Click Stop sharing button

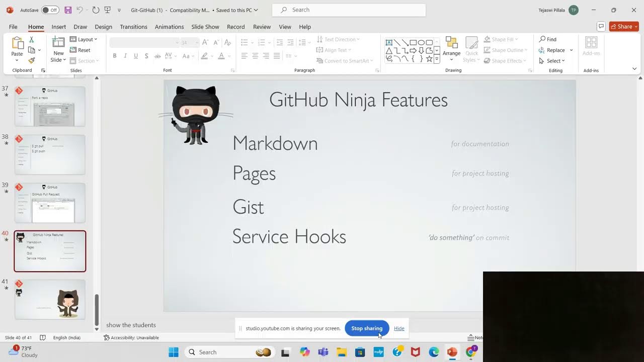(367, 328)
